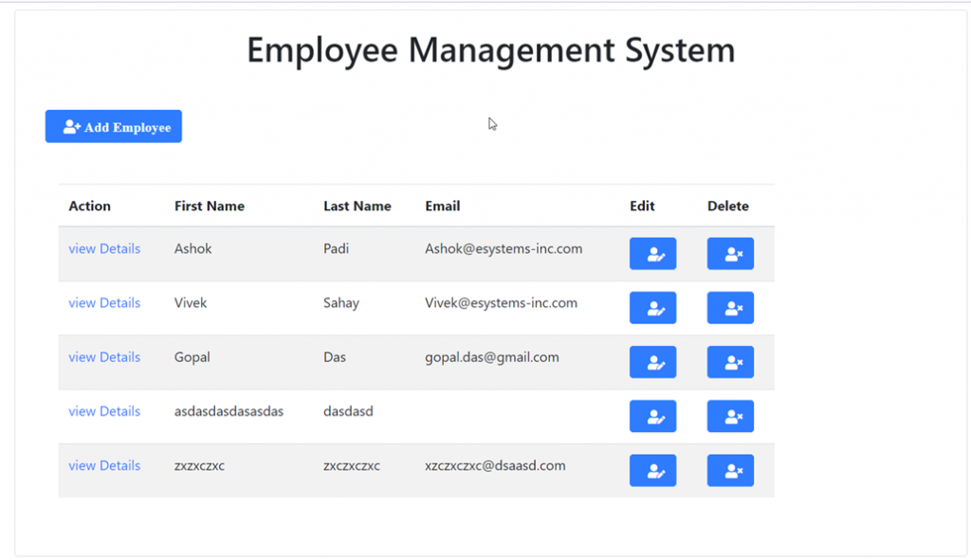Open the edit icon for Gopal Das
Image resolution: width=971 pixels, height=560 pixels.
click(652, 362)
